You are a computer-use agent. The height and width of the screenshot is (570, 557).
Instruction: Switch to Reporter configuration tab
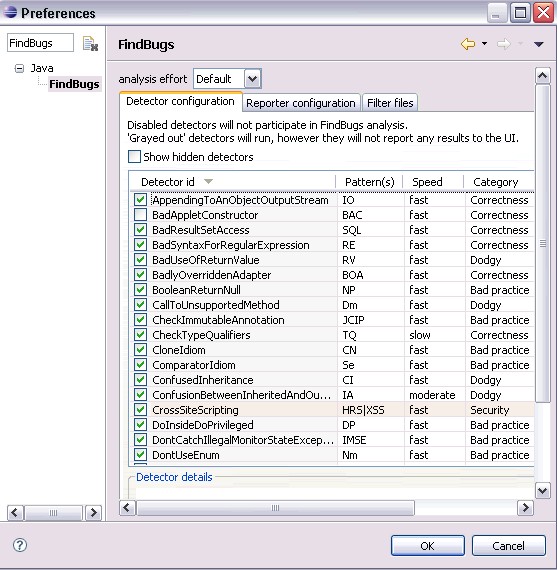pyautogui.click(x=301, y=103)
